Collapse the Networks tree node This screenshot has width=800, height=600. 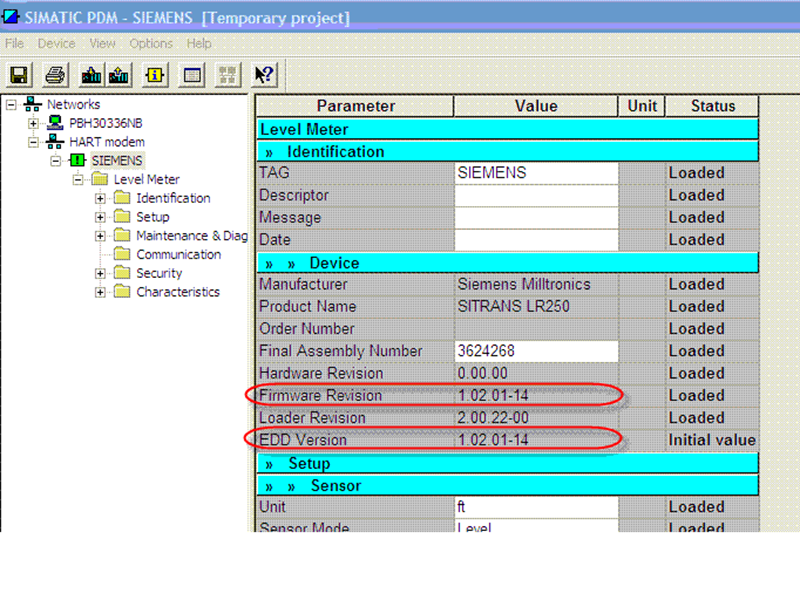[x=11, y=105]
